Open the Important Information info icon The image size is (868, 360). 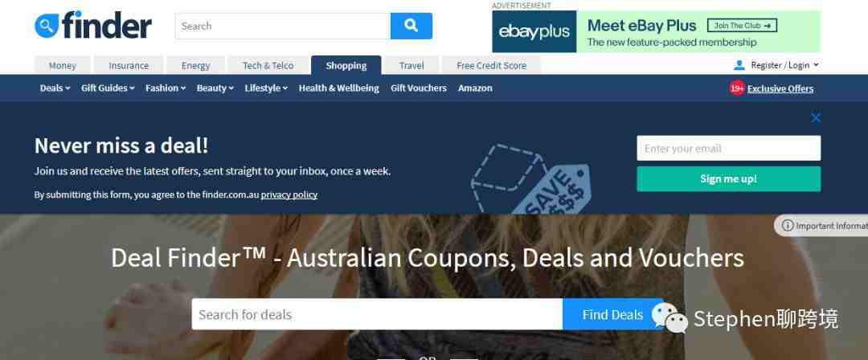[x=787, y=226]
